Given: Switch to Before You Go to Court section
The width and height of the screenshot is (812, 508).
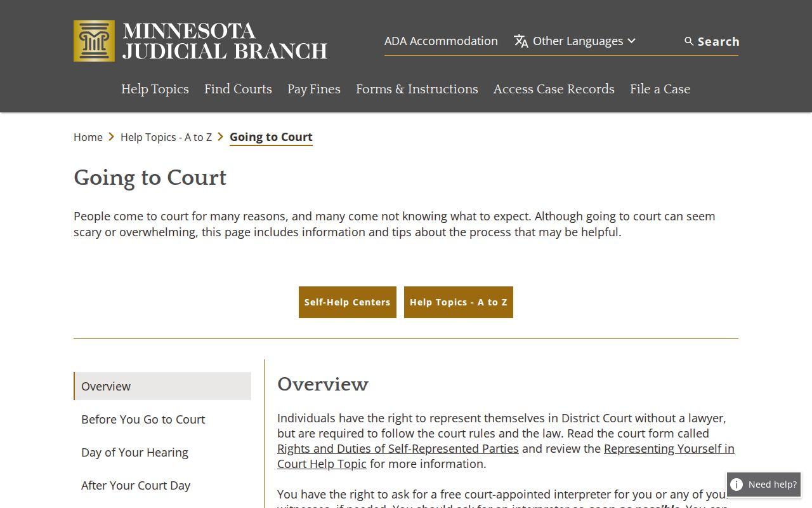Looking at the screenshot, I should (162, 419).
